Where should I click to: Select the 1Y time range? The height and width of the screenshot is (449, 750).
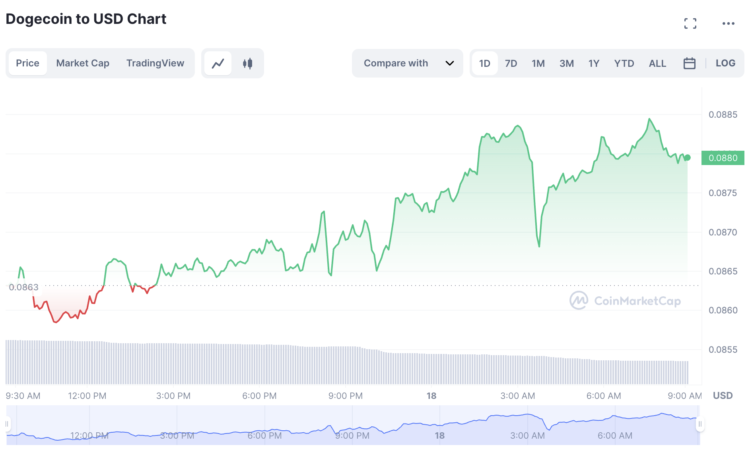tap(594, 63)
